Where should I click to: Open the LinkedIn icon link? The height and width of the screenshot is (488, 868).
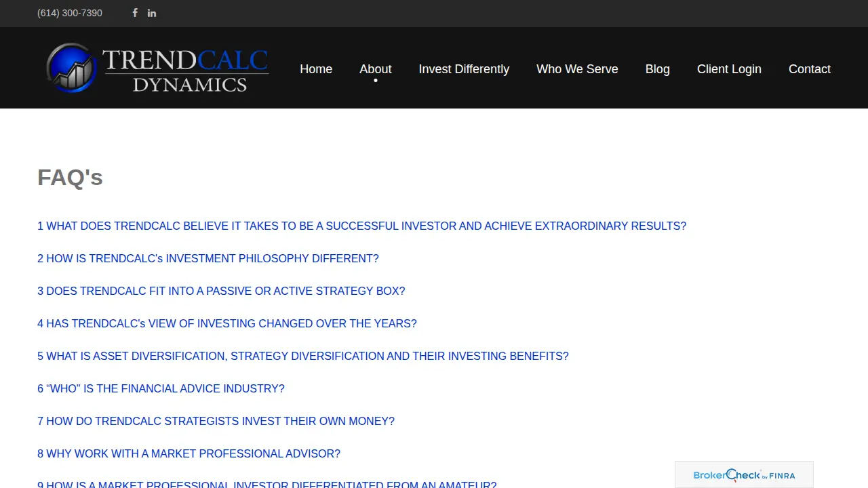pos(152,13)
